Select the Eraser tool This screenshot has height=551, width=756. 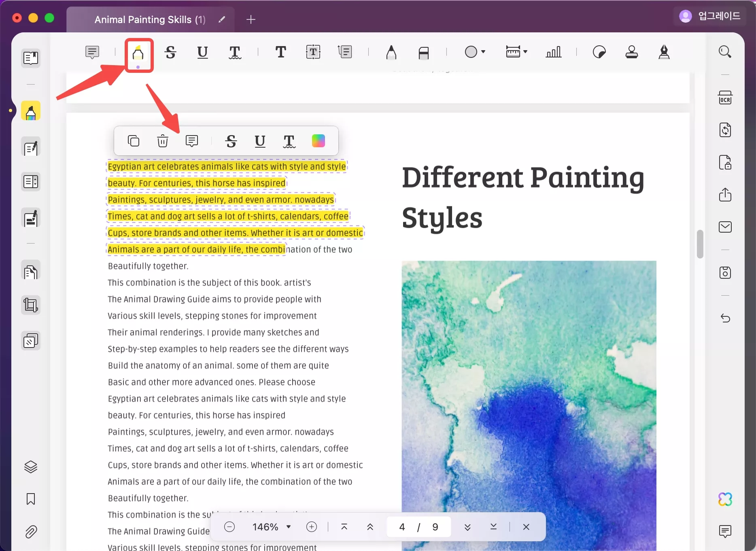point(424,53)
